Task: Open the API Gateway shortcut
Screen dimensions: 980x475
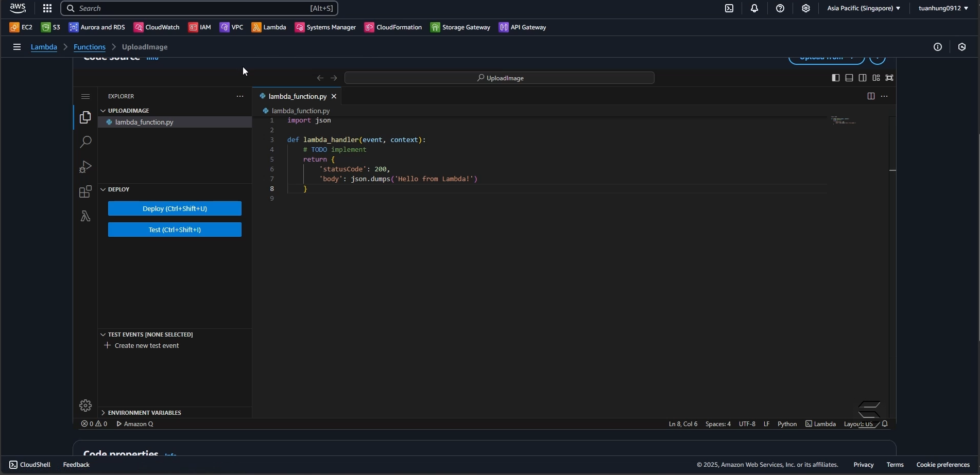Action: 523,27
